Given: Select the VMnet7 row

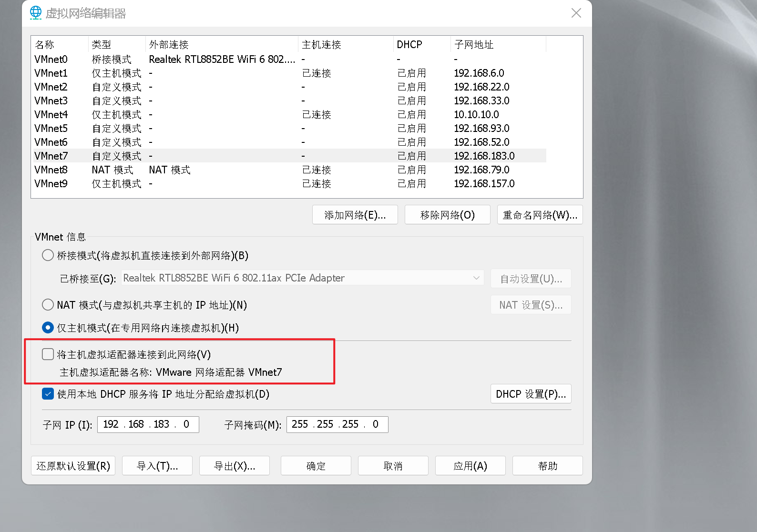Looking at the screenshot, I should pos(289,156).
